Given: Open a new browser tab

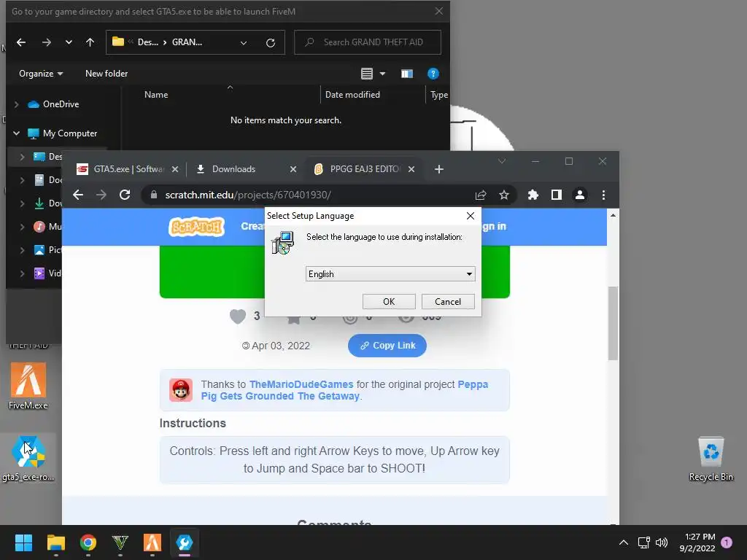Looking at the screenshot, I should [x=438, y=169].
